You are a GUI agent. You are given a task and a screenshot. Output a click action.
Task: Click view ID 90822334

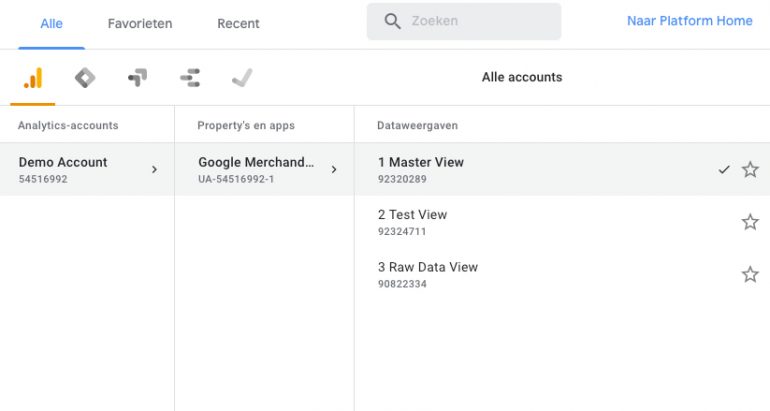coord(402,284)
